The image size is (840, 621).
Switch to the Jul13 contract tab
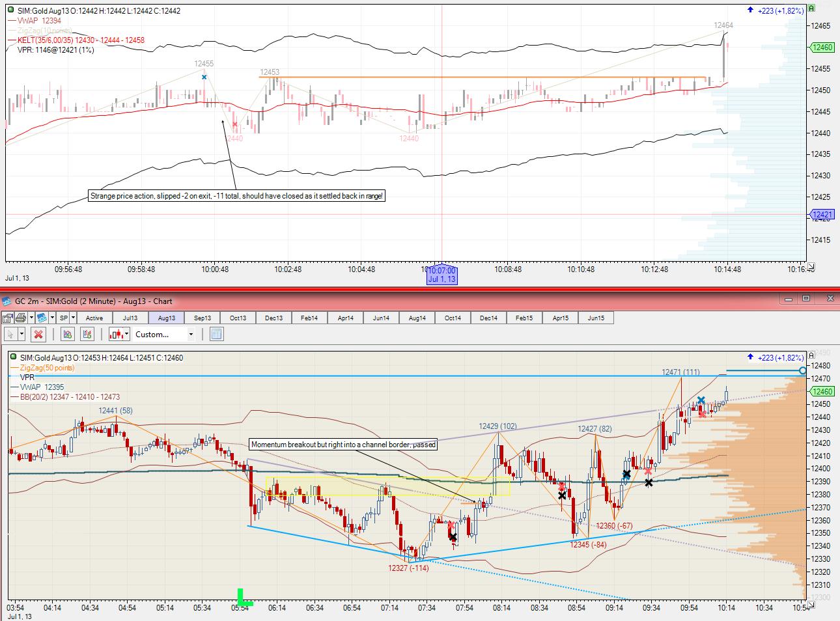click(130, 318)
